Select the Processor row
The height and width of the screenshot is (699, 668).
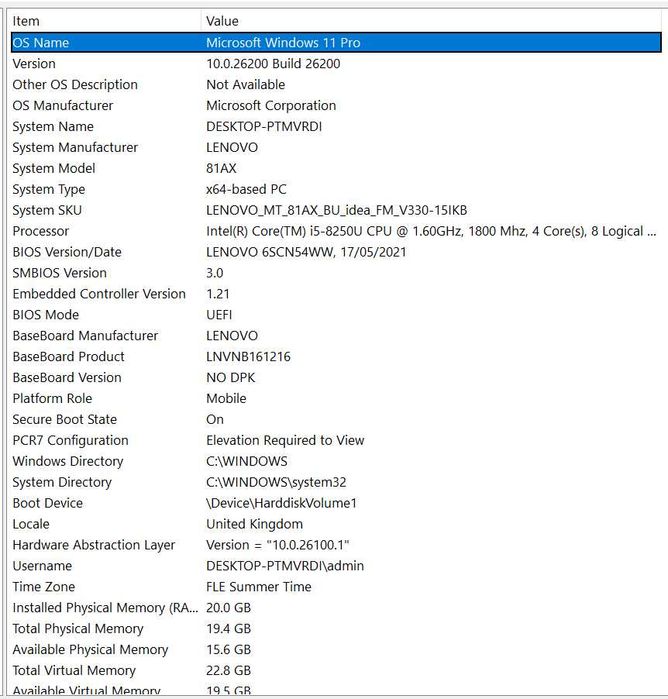click(336, 231)
